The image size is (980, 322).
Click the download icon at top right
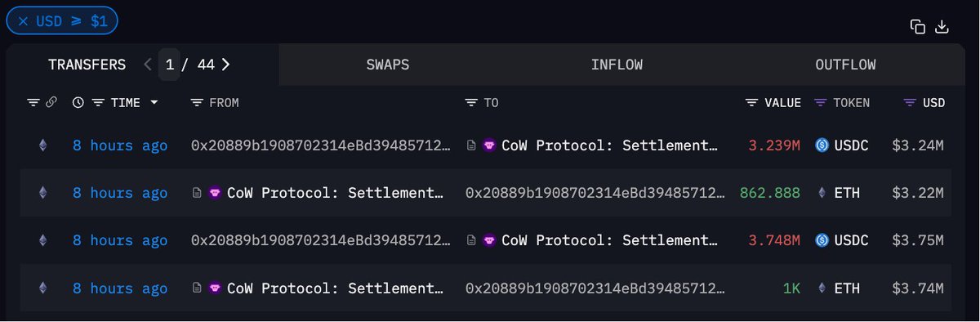942,27
